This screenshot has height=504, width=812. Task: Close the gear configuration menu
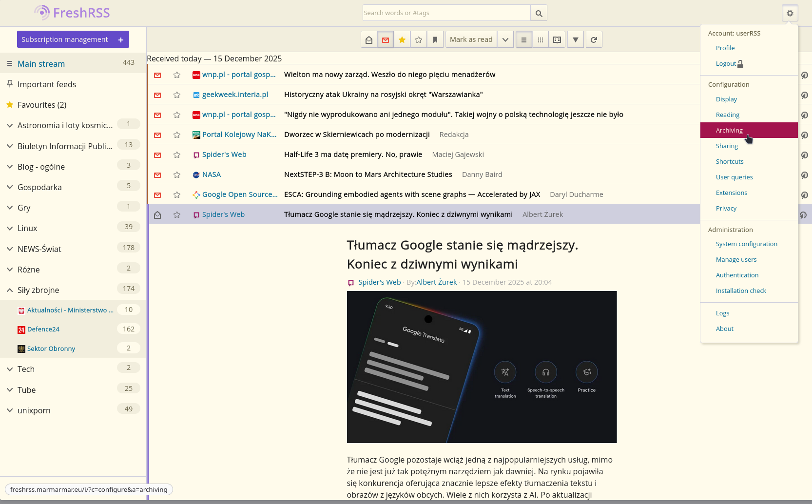tap(790, 13)
